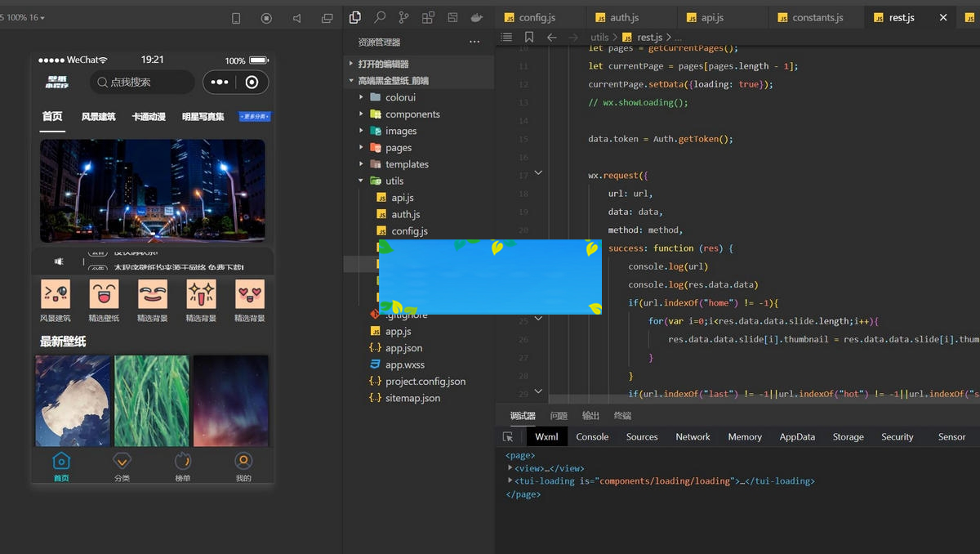Viewport: 980px width, 554px height.
Task: Toggle the detached simulator window icon
Action: [327, 18]
